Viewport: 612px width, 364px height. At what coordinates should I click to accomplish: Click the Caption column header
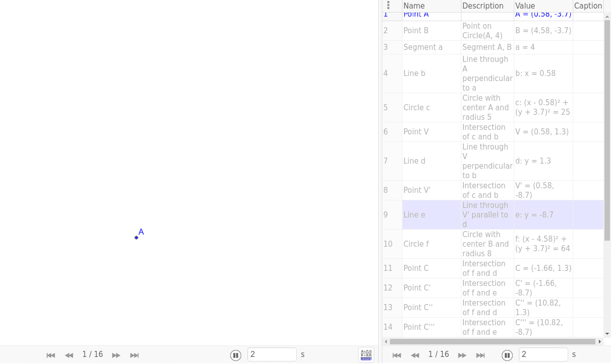click(588, 6)
